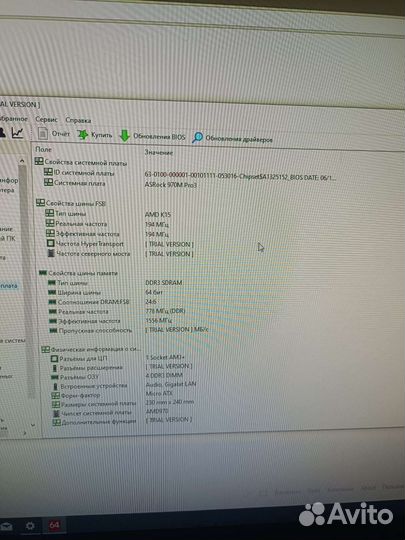This screenshot has height=540, width=405.
Task: Open the Справка menu
Action: coord(78,120)
